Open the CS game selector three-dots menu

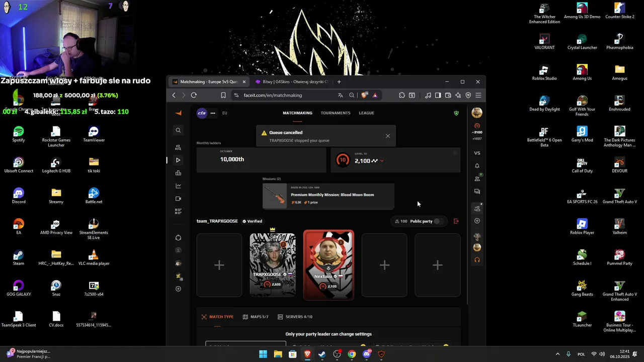point(213,113)
